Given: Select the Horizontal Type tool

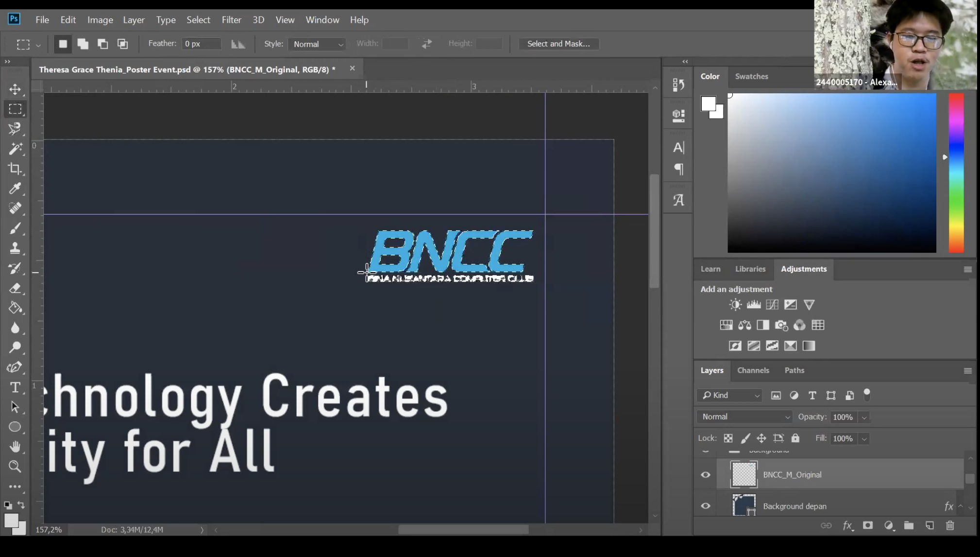Looking at the screenshot, I should (x=15, y=387).
